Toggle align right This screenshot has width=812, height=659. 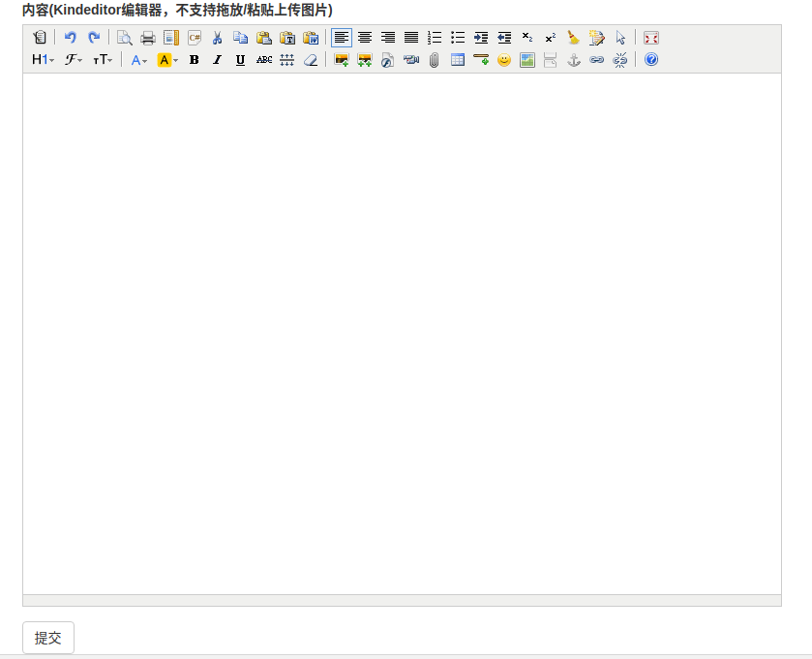388,38
